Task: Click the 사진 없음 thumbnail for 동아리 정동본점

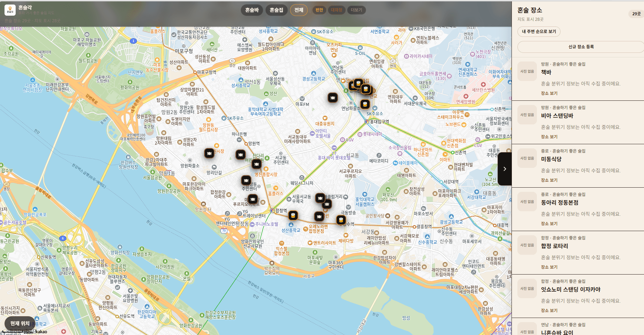Action: pos(527,202)
